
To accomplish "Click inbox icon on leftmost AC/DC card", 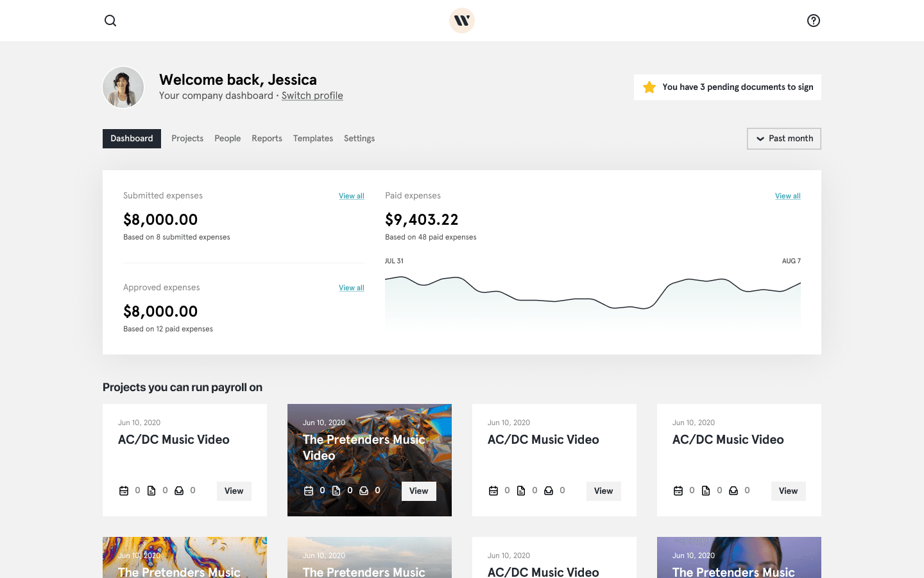I will pos(179,491).
